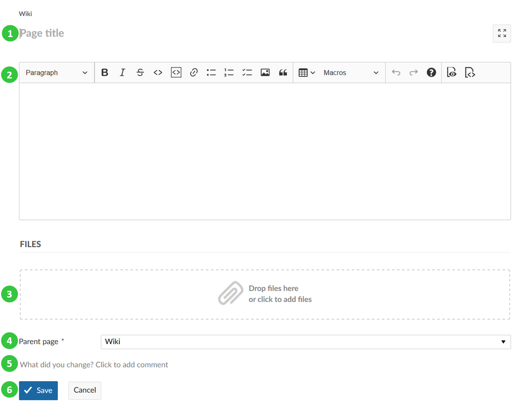The image size is (519, 420).
Task: Undo the last edit
Action: coord(396,72)
